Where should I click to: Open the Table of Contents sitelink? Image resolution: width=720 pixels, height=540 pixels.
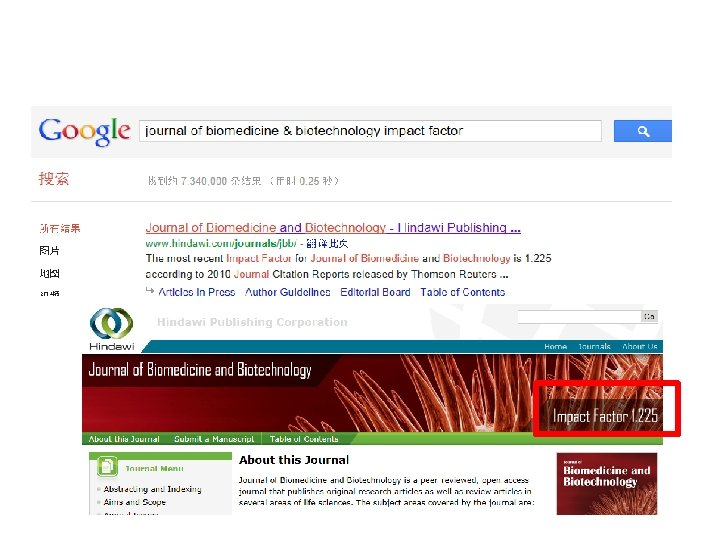point(462,292)
